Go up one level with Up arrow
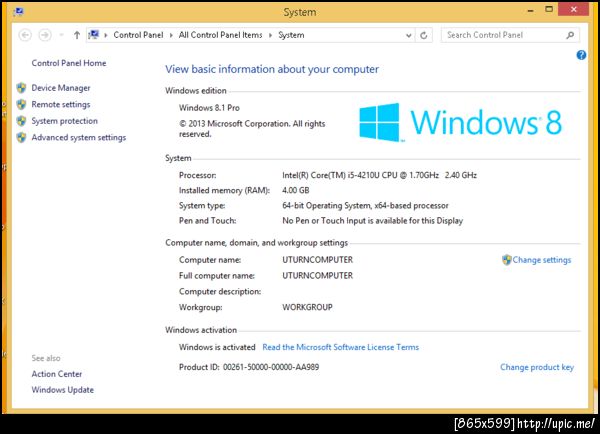This screenshot has width=600, height=434. point(77,35)
